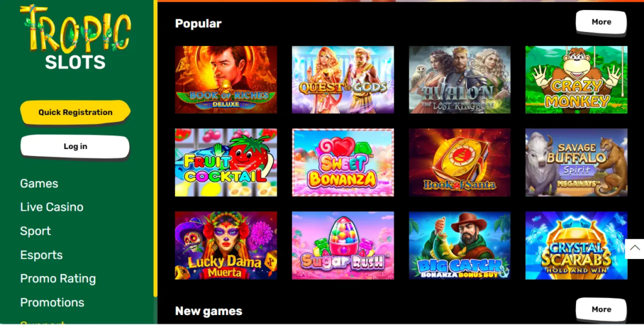Open the Fruit Cocktail game tile

pyautogui.click(x=226, y=162)
